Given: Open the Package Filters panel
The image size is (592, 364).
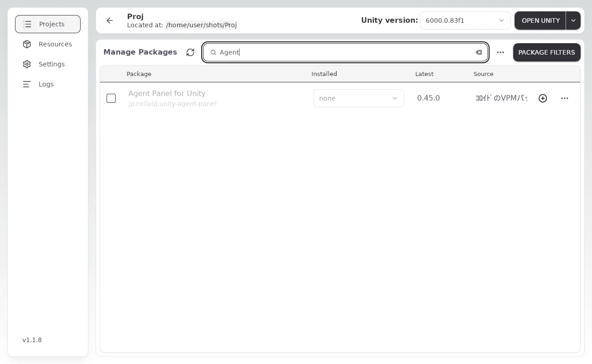Looking at the screenshot, I should [547, 52].
